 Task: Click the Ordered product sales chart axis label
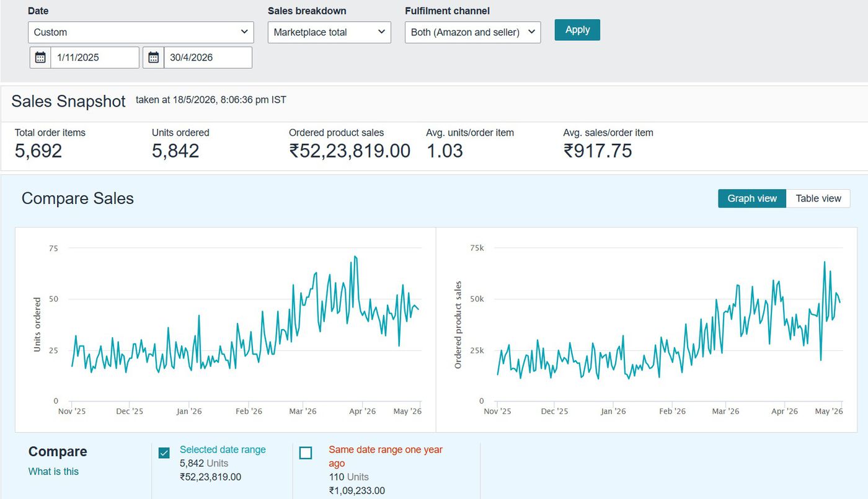(x=458, y=325)
